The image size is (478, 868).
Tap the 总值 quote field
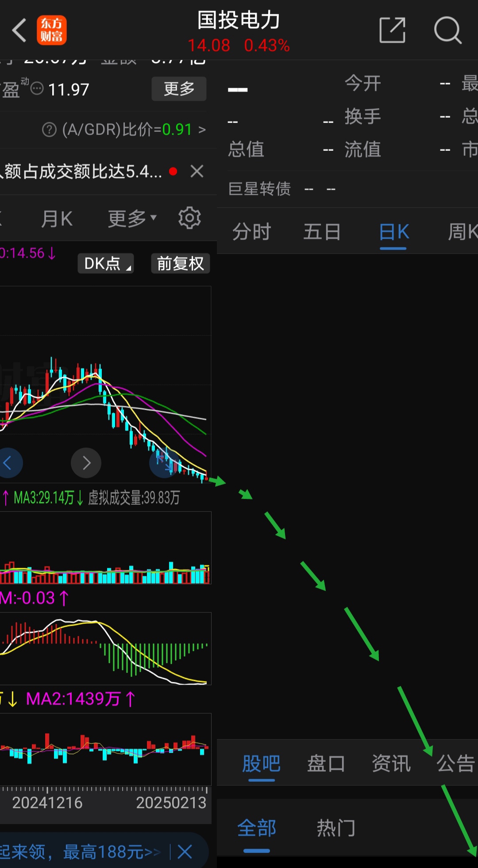(x=281, y=150)
